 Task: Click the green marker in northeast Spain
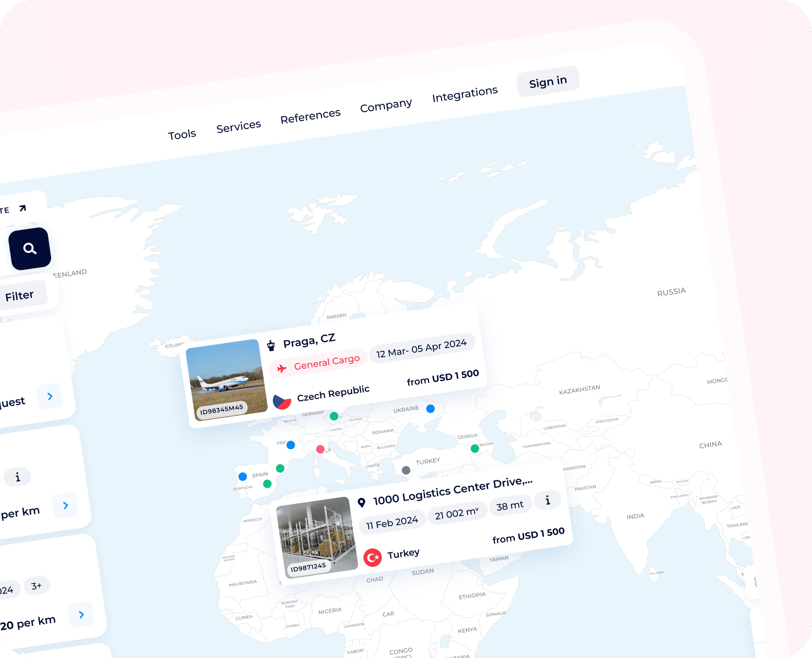pyautogui.click(x=280, y=468)
